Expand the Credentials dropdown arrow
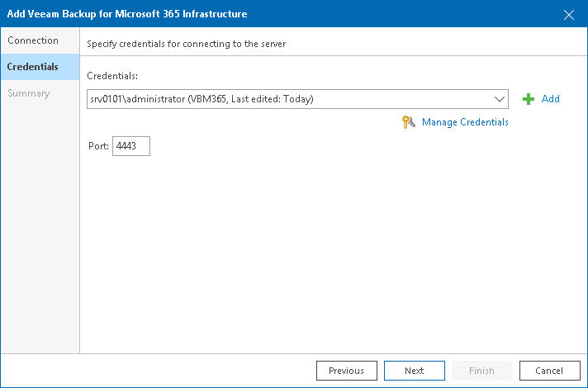This screenshot has width=588, height=388. (499, 99)
